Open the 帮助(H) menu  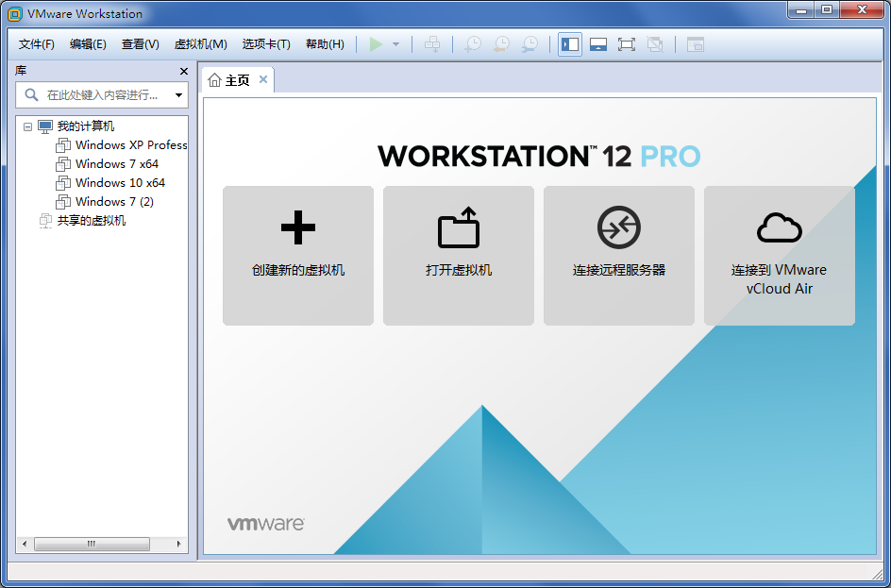[325, 44]
